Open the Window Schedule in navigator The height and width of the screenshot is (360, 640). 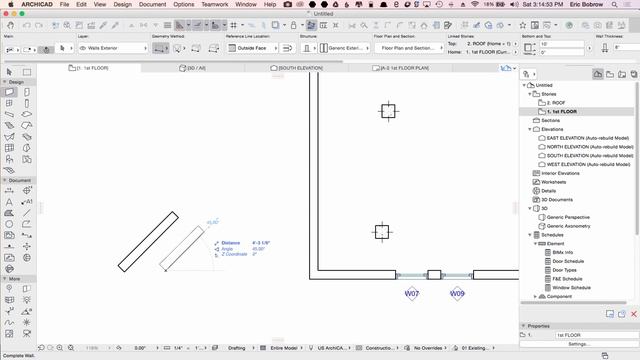click(x=571, y=288)
